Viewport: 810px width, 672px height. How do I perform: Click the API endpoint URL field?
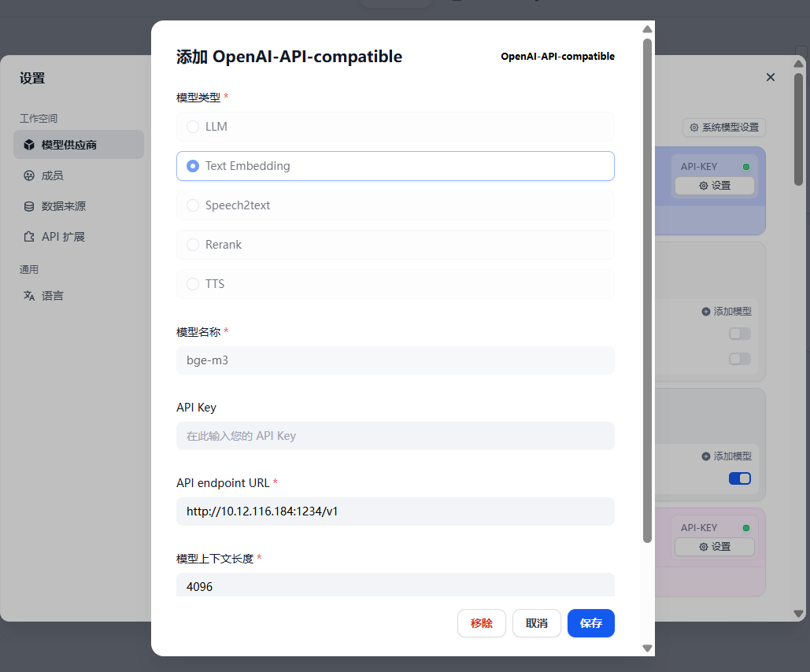click(x=395, y=511)
